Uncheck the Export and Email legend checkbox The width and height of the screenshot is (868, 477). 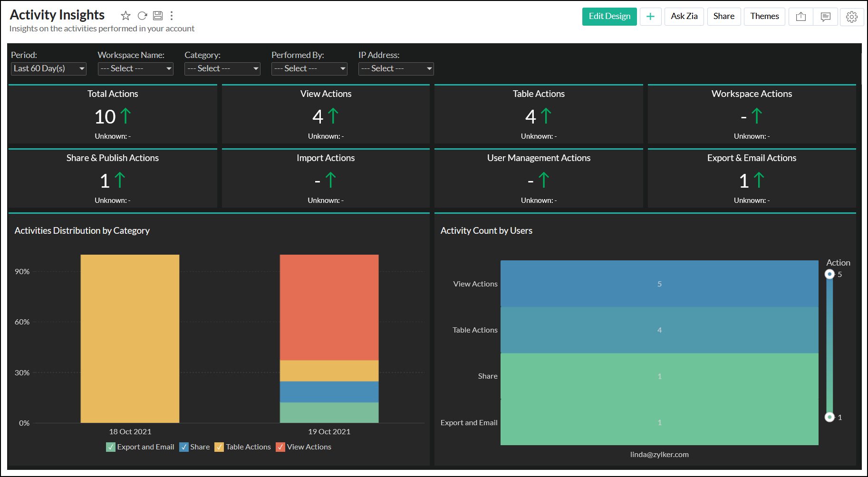(111, 447)
